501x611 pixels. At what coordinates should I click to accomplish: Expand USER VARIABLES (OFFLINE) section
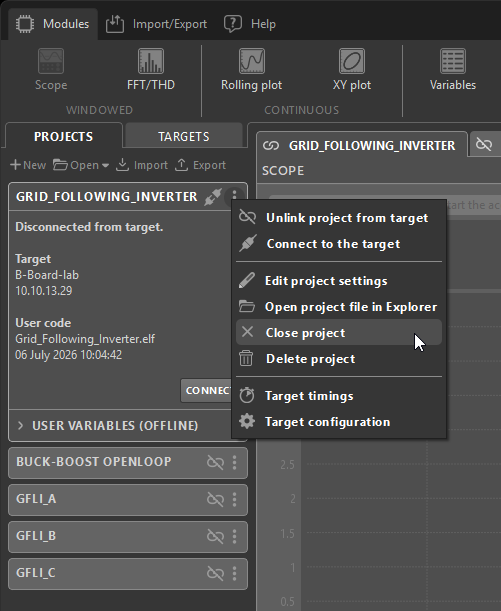click(x=107, y=426)
